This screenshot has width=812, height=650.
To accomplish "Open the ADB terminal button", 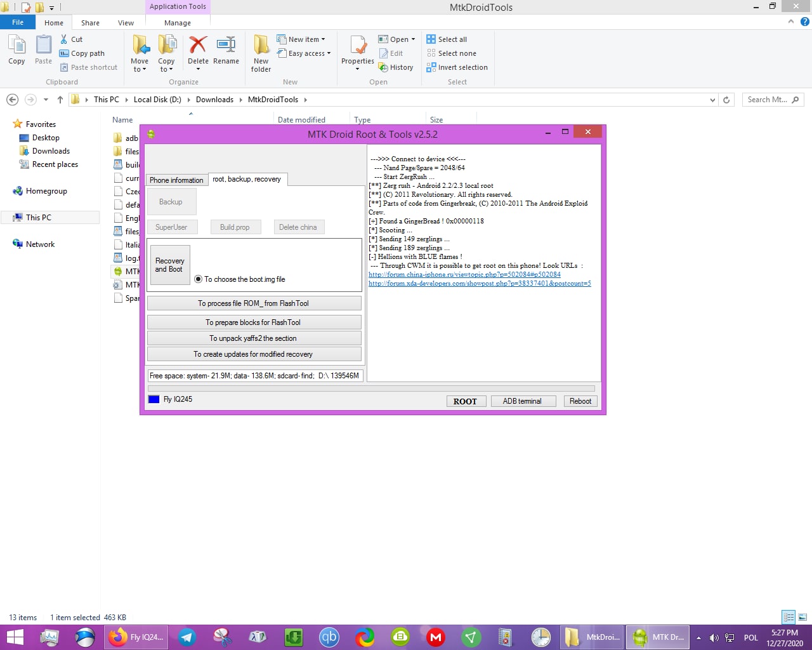I will pos(522,401).
